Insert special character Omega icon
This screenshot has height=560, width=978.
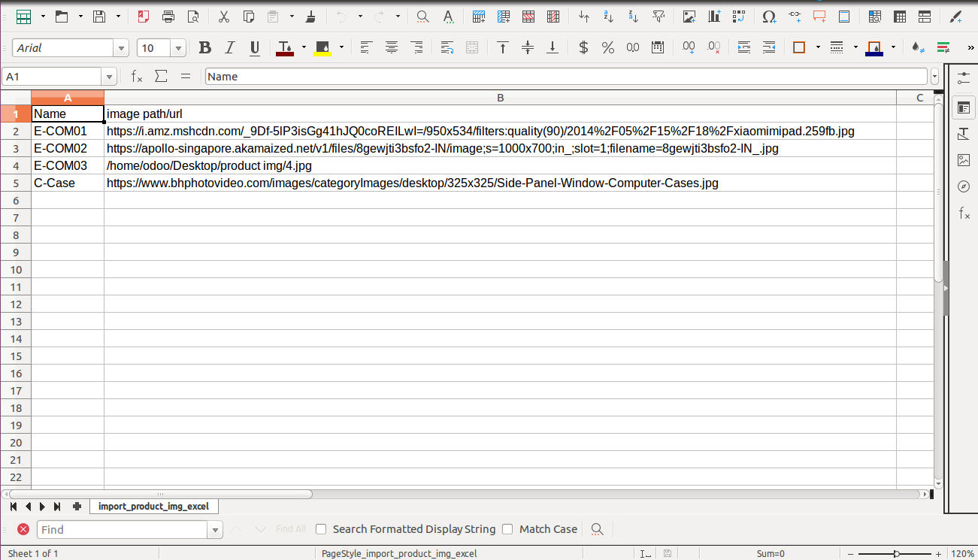pos(768,16)
